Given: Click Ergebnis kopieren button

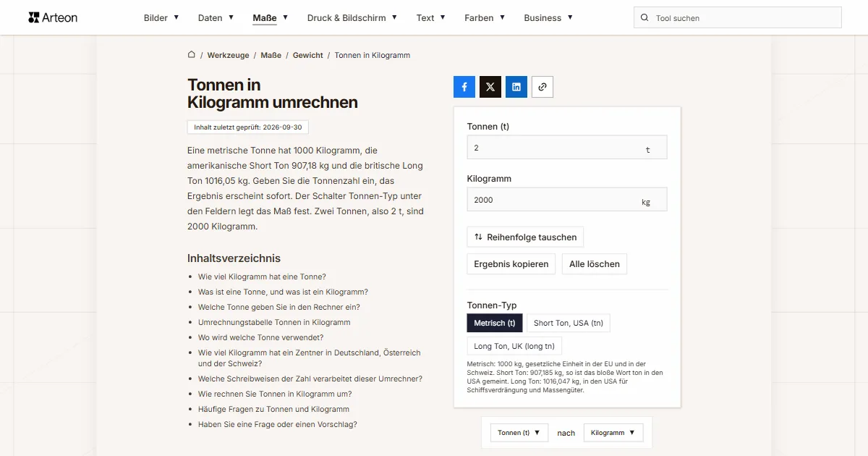Looking at the screenshot, I should click(x=511, y=263).
